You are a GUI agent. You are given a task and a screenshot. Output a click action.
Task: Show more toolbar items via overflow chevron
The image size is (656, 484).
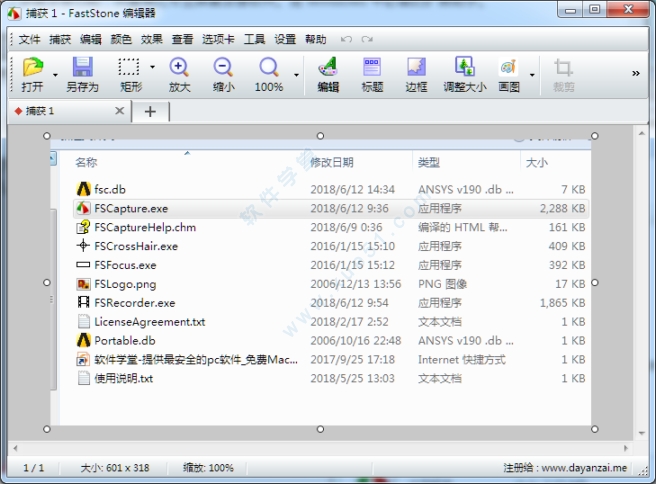pos(636,73)
